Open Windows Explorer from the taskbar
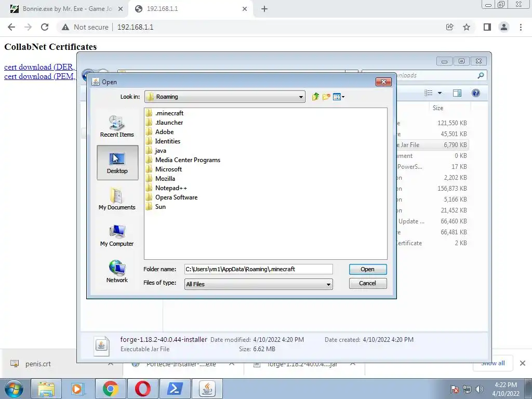Screen dimensions: 532x399 (46, 389)
